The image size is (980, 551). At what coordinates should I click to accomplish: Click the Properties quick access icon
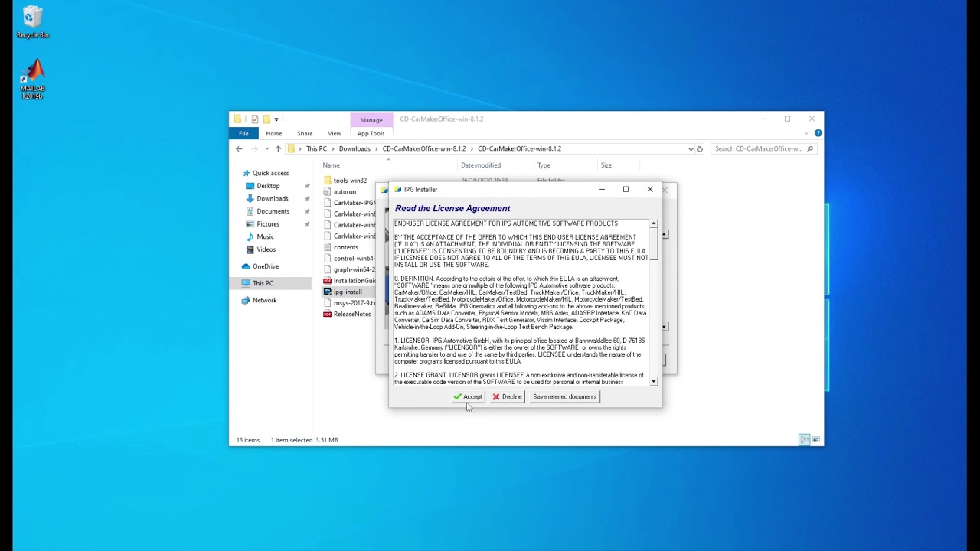pos(255,119)
